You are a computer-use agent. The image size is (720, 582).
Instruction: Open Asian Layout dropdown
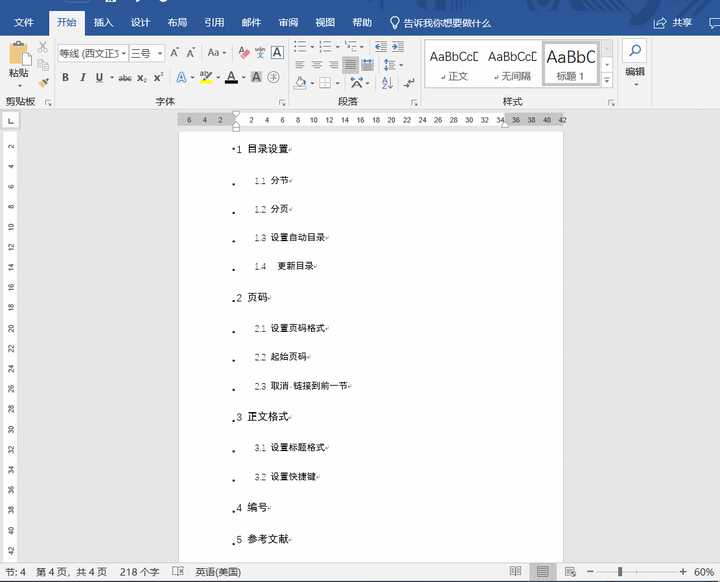(x=360, y=83)
